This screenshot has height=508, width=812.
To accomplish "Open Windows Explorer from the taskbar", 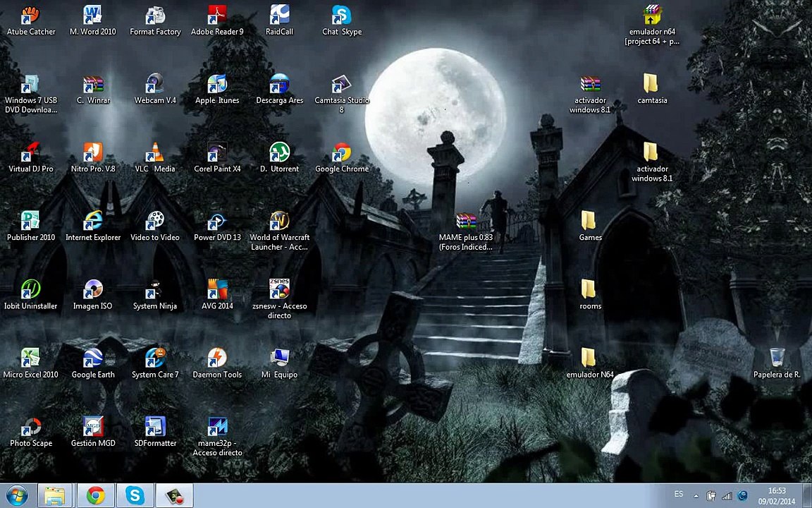I will pyautogui.click(x=55, y=496).
